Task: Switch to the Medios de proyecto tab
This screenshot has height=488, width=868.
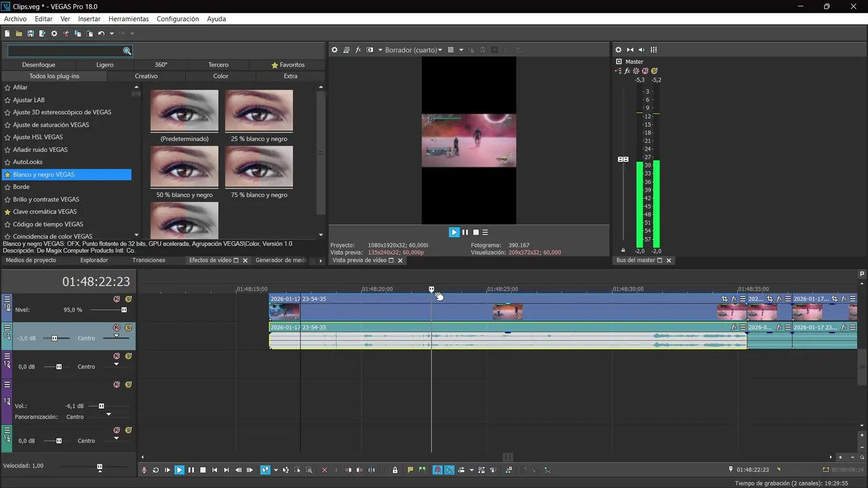Action: (31, 260)
